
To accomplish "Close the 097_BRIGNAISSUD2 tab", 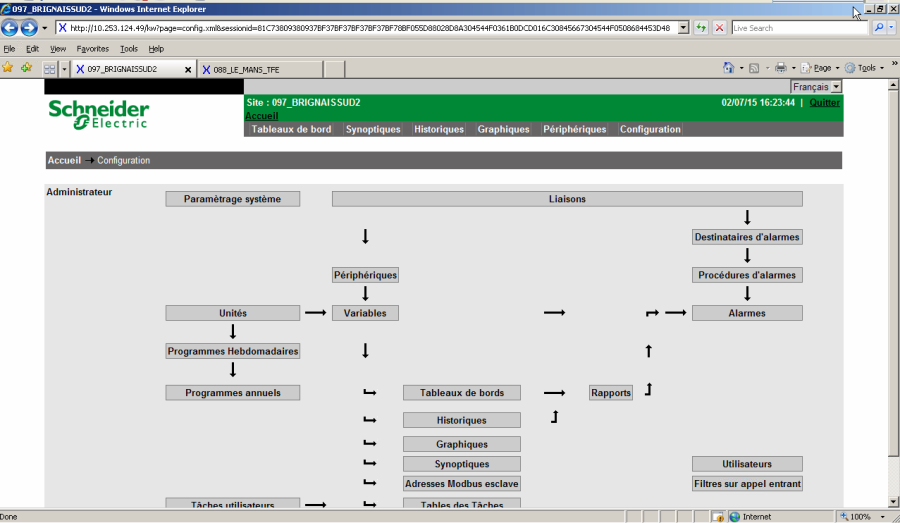I will pos(188,69).
